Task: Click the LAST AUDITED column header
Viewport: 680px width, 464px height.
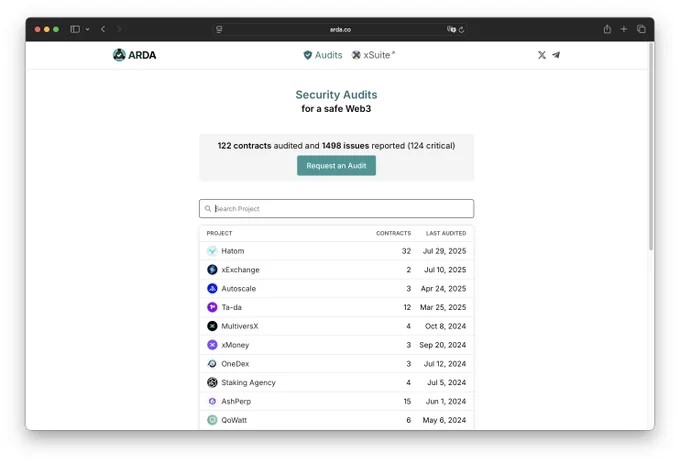Action: coord(446,233)
